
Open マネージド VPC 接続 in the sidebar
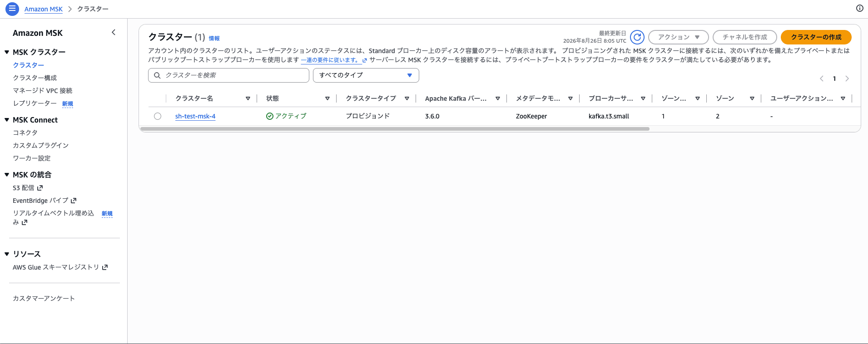coord(42,91)
